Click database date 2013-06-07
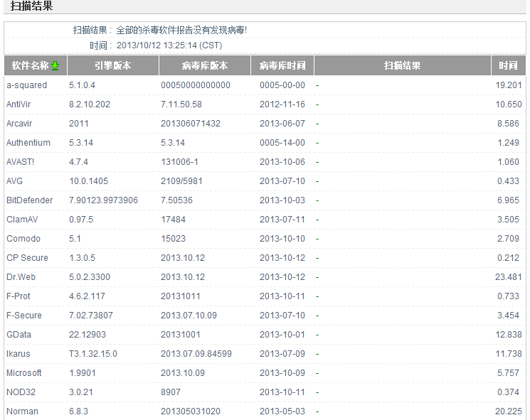 [282, 124]
